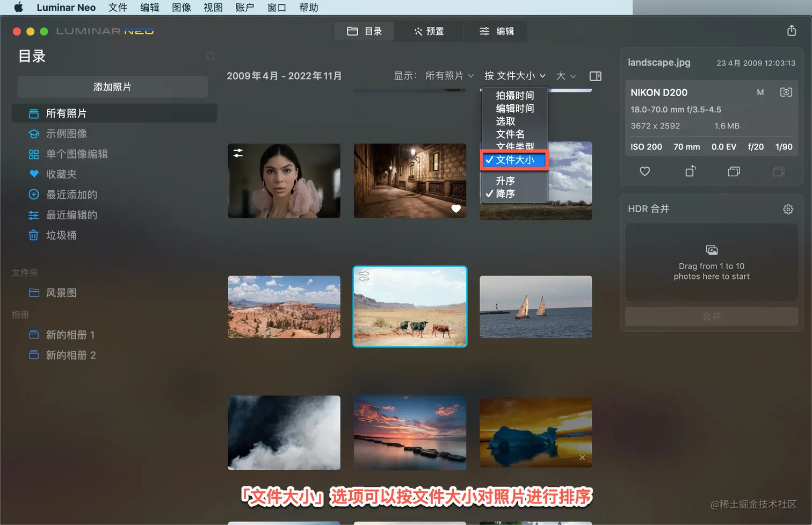Toggle the right info panel icon
Screen dimensions: 812x525
pos(595,76)
